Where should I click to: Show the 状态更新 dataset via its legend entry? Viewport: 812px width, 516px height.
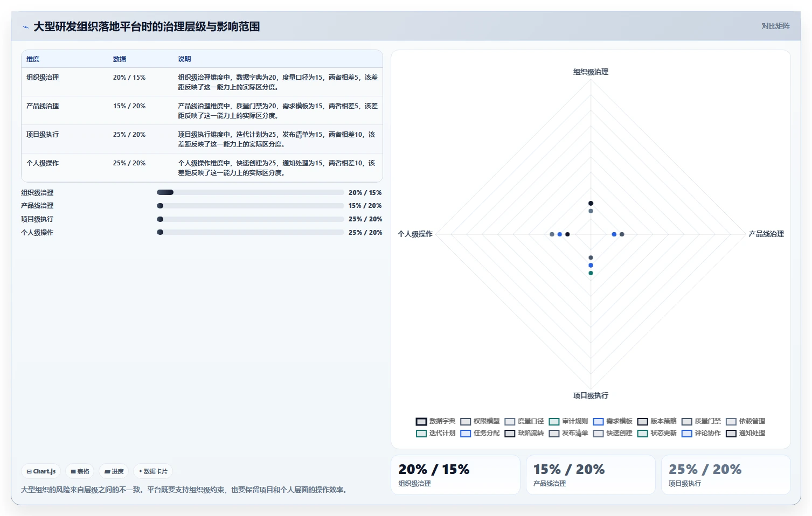(x=656, y=433)
